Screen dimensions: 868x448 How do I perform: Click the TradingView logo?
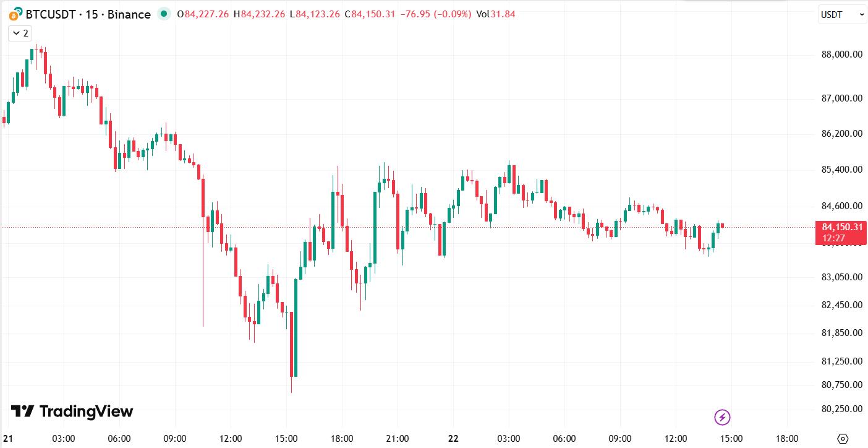pos(72,411)
